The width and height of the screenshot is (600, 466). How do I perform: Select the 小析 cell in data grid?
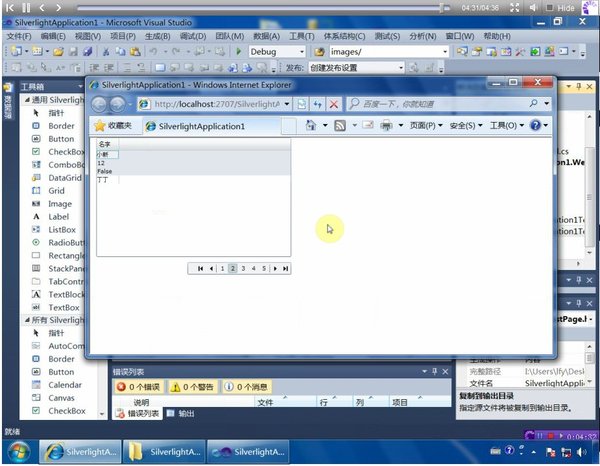[x=107, y=155]
